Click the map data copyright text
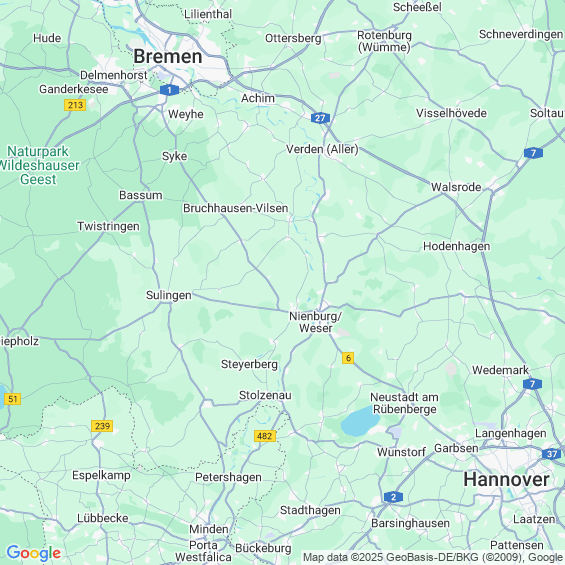Image resolution: width=565 pixels, height=565 pixels. [433, 557]
